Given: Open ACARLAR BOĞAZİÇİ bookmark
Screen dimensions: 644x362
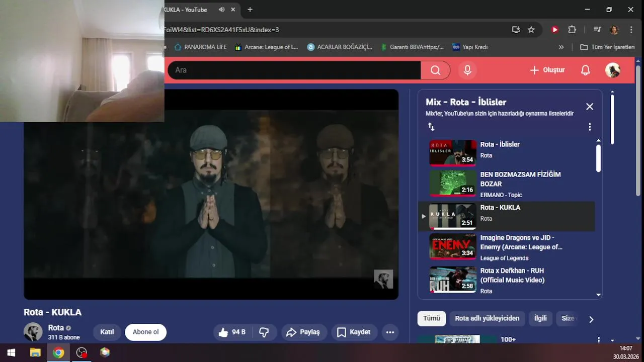Looking at the screenshot, I should coord(340,47).
